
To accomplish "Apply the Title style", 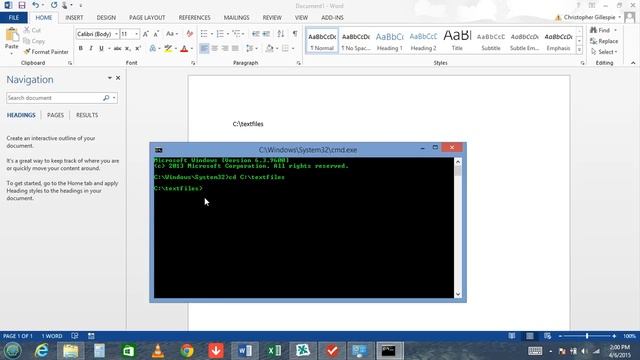I will [457, 41].
